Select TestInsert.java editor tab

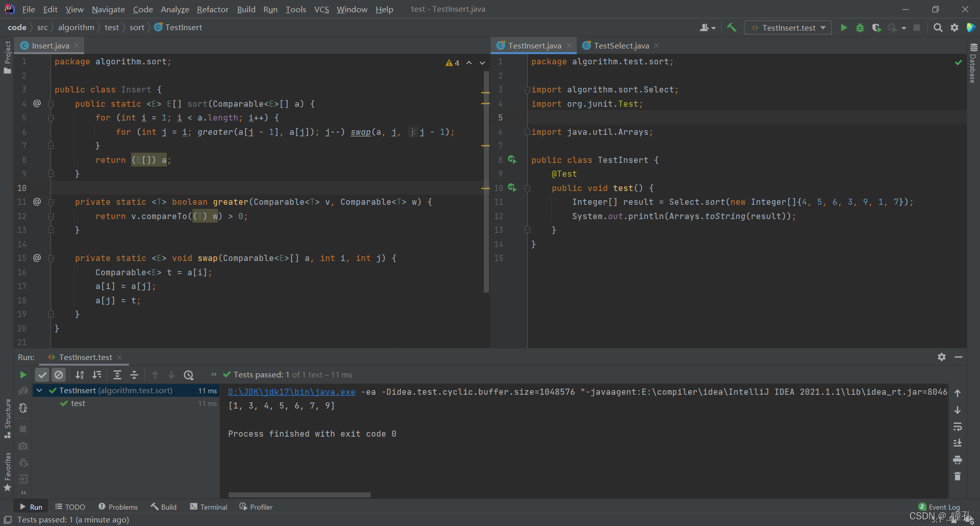click(x=534, y=45)
